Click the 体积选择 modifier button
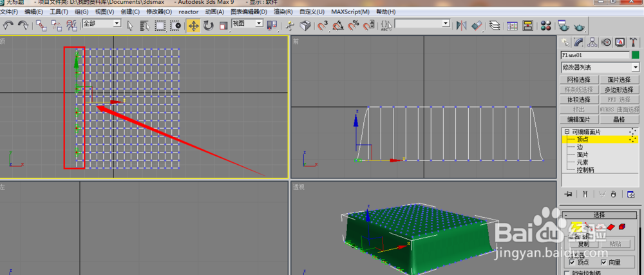 click(580, 99)
